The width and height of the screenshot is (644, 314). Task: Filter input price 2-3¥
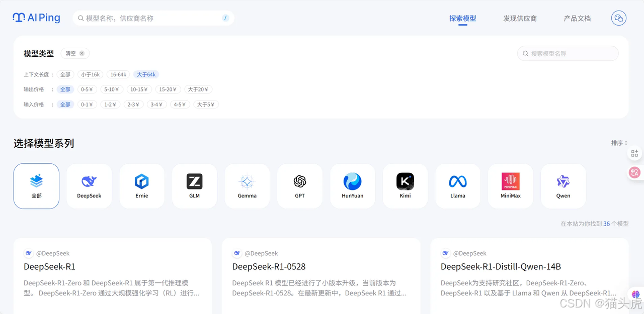click(x=133, y=104)
